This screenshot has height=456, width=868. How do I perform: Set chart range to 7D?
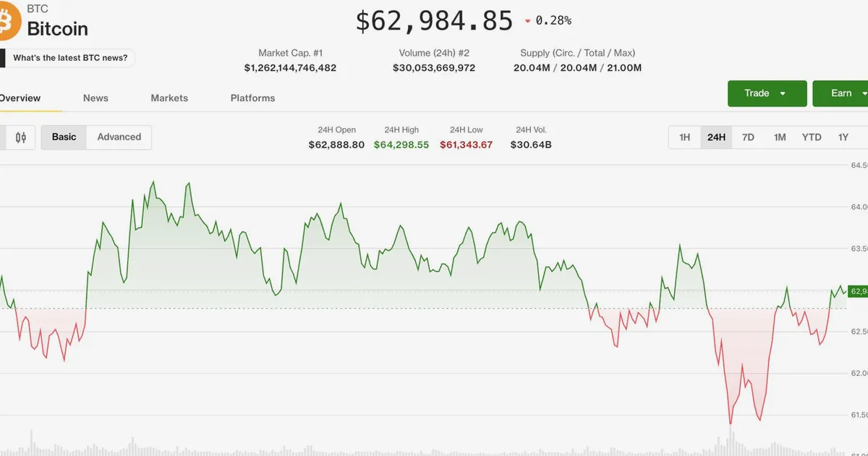click(748, 137)
